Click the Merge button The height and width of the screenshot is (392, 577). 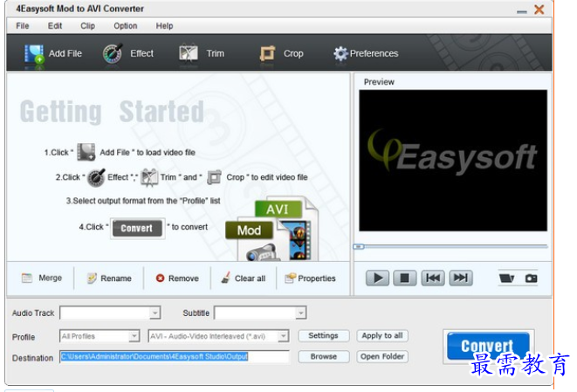coord(42,279)
